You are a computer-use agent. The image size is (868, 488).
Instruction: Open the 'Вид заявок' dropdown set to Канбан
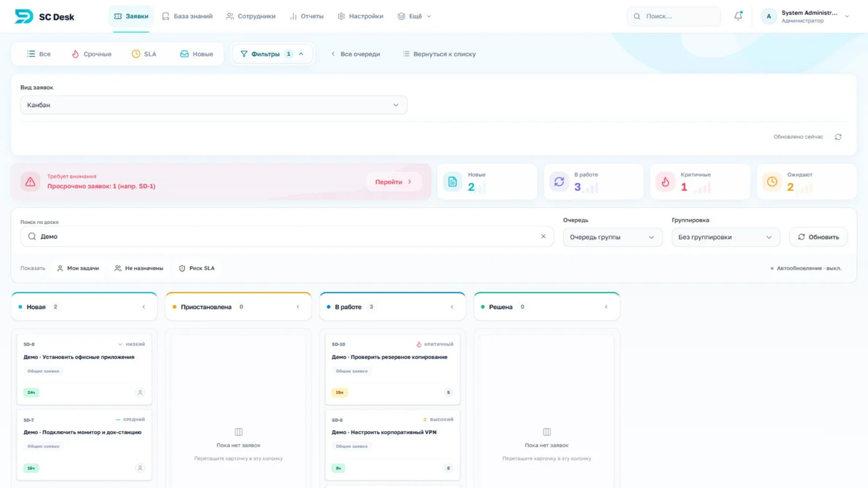point(214,105)
